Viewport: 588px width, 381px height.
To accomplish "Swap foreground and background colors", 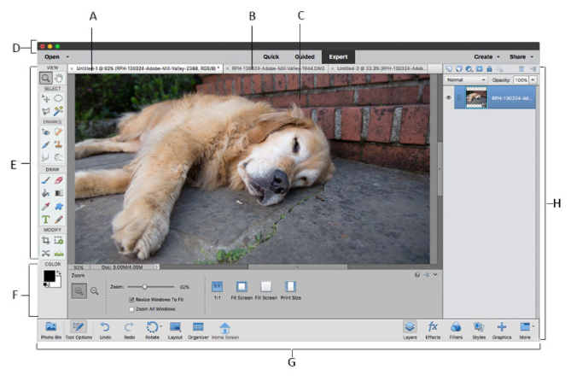I will [x=58, y=273].
